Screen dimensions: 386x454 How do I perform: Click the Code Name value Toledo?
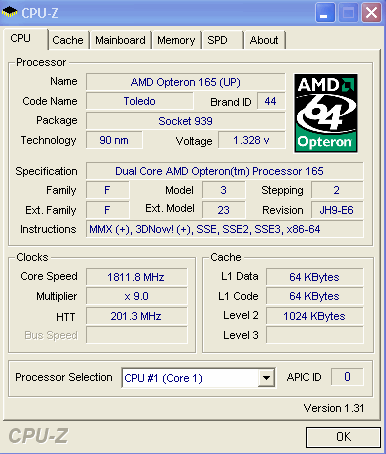(x=140, y=101)
